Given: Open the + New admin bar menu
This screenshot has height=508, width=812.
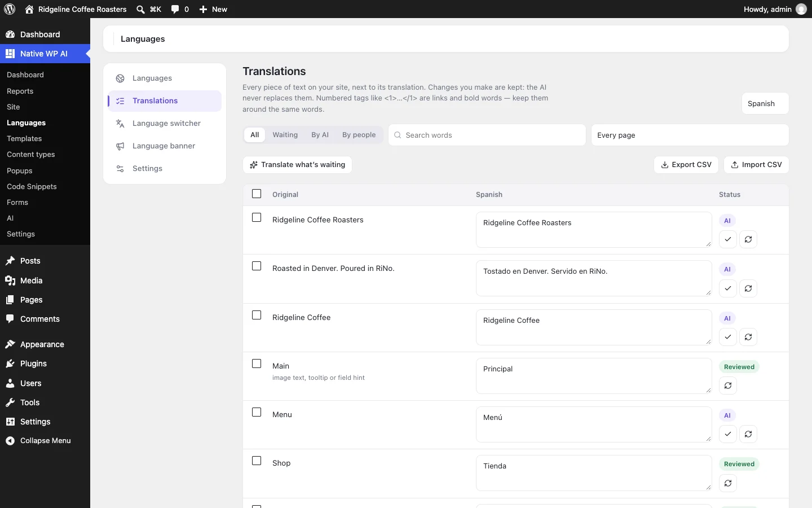Looking at the screenshot, I should [213, 9].
